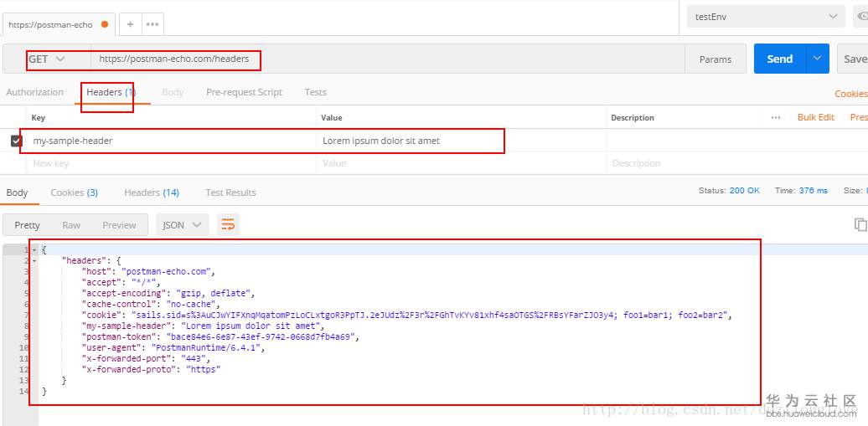Collapse JSON root object at line 1
This screenshot has height=426, width=868.
click(x=34, y=250)
